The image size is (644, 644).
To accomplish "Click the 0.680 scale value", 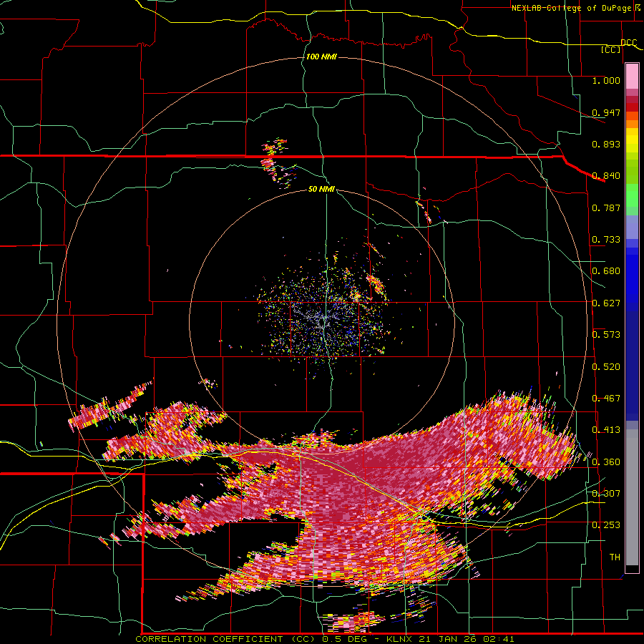I will 606,271.
